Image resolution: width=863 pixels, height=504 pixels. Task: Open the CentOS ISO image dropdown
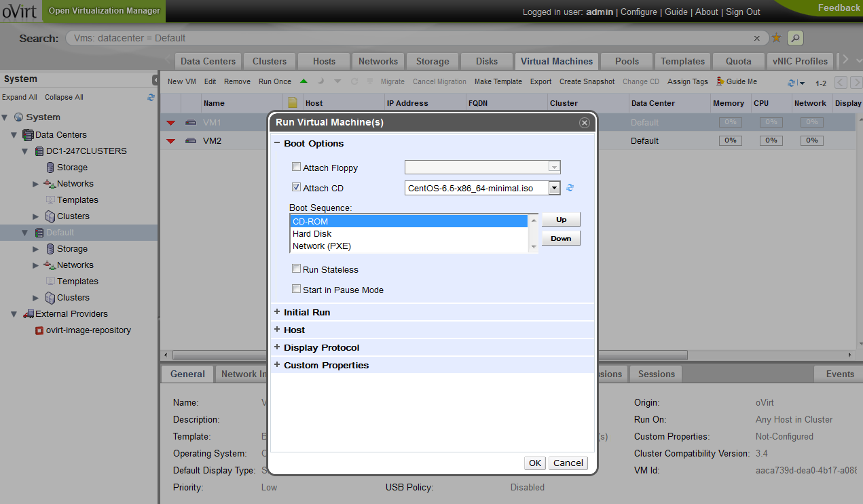pyautogui.click(x=554, y=188)
